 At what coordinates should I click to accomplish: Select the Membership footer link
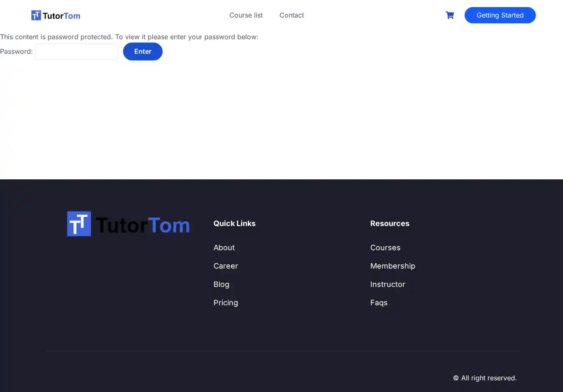[392, 266]
